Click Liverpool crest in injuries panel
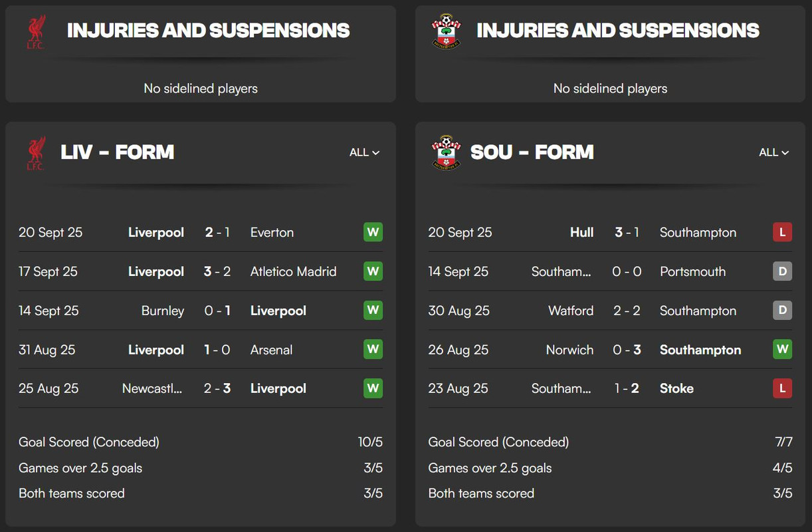Viewport: 812px width, 532px height. 36,31
